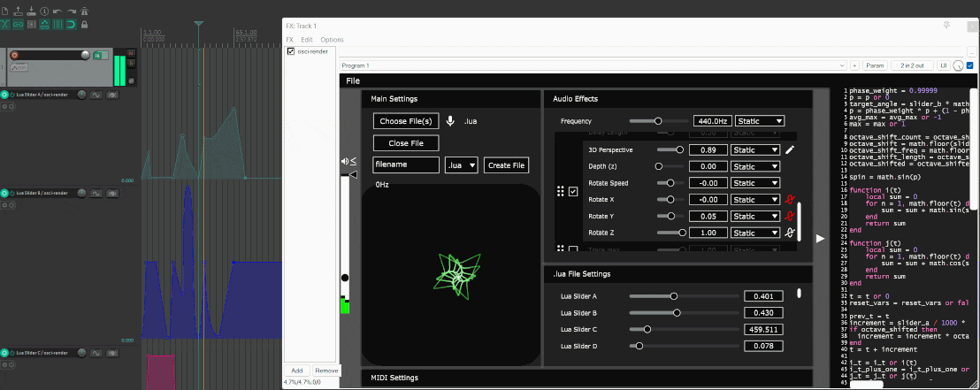Screen dimensions: 980x390
Task: Toggle the blue plugin bypass checkbox
Action: click(x=970, y=65)
